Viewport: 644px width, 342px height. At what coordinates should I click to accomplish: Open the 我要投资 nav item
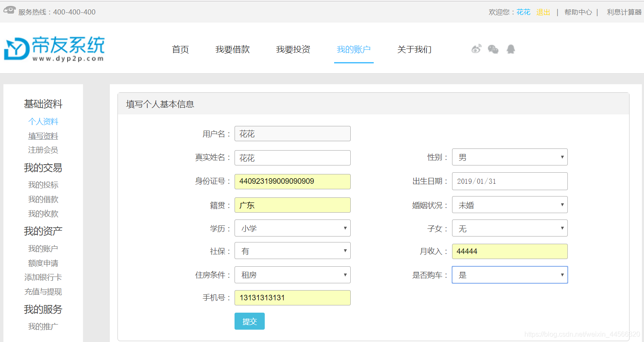(x=293, y=49)
